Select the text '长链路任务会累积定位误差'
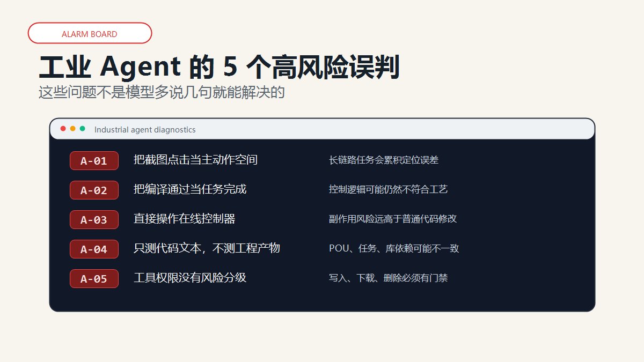The height and width of the screenshot is (362, 644). coord(384,160)
